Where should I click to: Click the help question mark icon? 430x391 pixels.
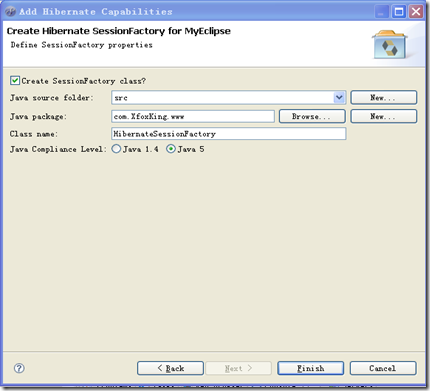[19, 368]
